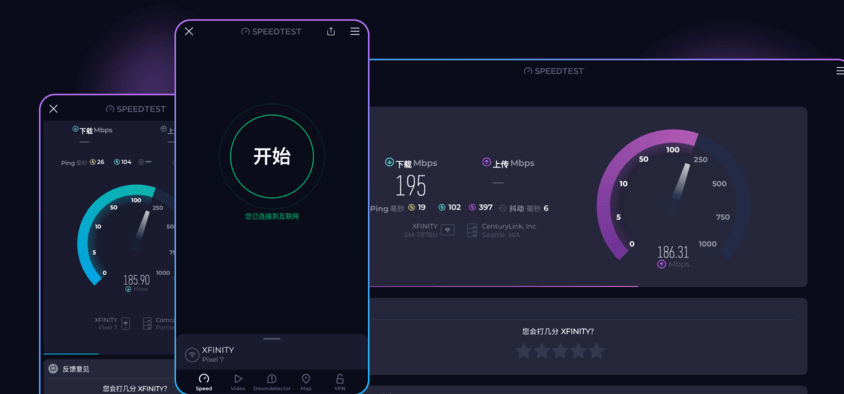Screen dimensions: 844x394
Task: Go to the Map tab
Action: tap(306, 382)
